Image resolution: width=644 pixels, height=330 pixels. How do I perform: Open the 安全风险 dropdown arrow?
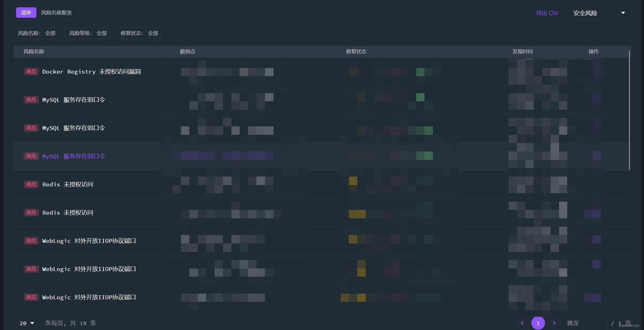coord(623,13)
